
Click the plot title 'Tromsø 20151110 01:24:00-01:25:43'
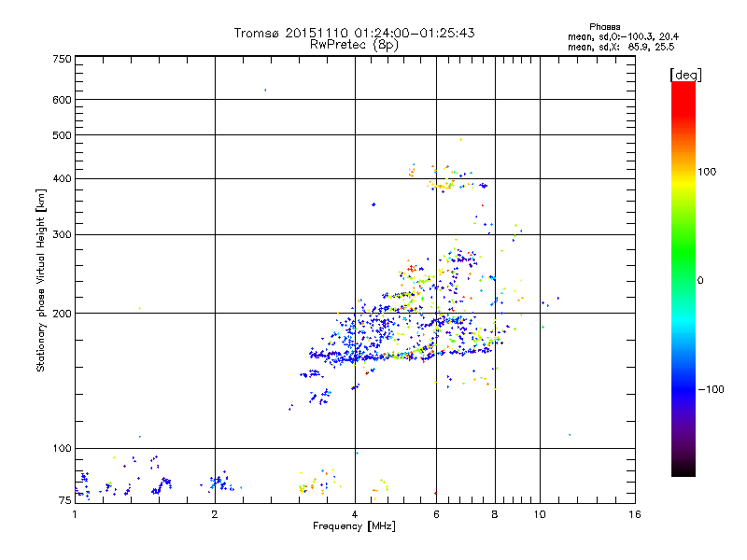[x=354, y=33]
